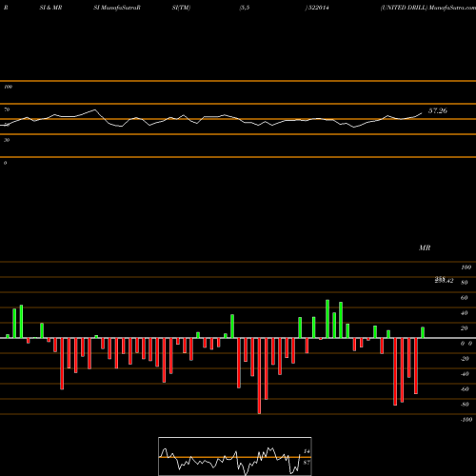Click the SI & MR header text
Viewport: 476px width, 476px height.
[50, 8]
